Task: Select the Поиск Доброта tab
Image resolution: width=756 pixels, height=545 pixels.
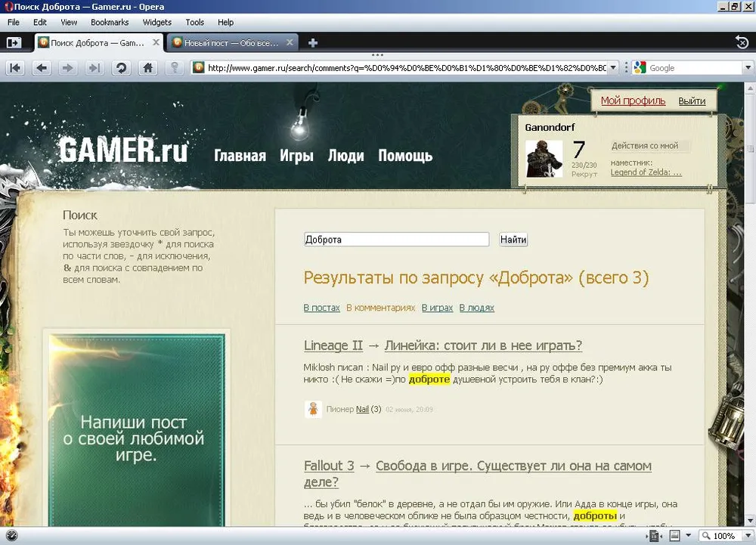Action: 99,43
